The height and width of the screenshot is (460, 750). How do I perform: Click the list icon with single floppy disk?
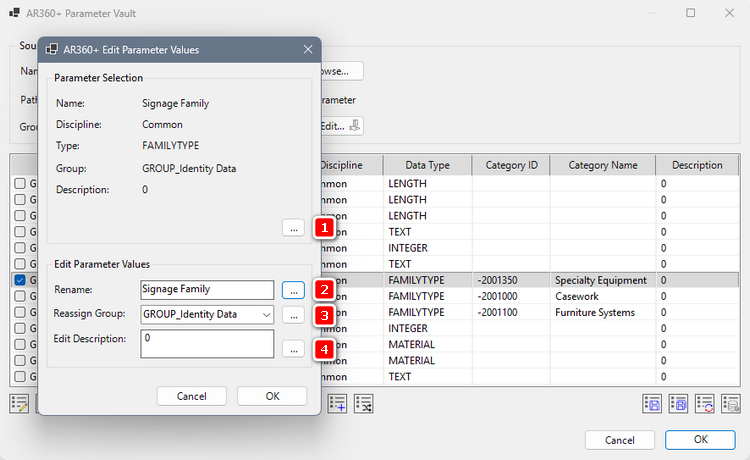(x=652, y=404)
